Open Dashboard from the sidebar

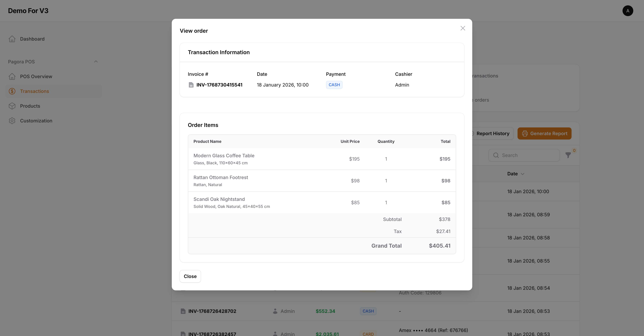[x=32, y=39]
